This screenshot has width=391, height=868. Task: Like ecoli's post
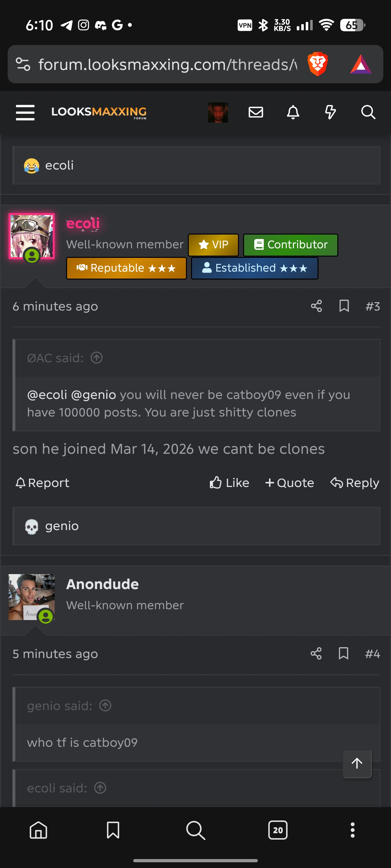click(229, 483)
